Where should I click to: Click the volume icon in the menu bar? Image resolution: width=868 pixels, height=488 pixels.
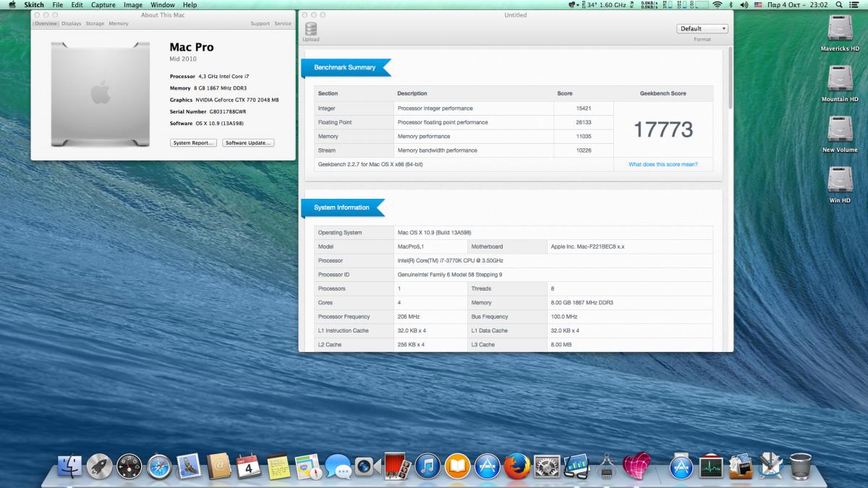click(x=744, y=5)
